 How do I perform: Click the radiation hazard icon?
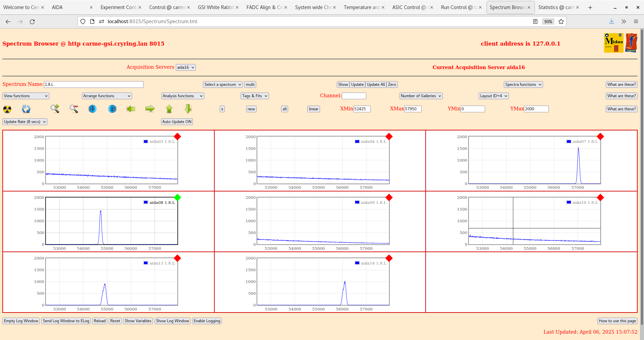7,109
